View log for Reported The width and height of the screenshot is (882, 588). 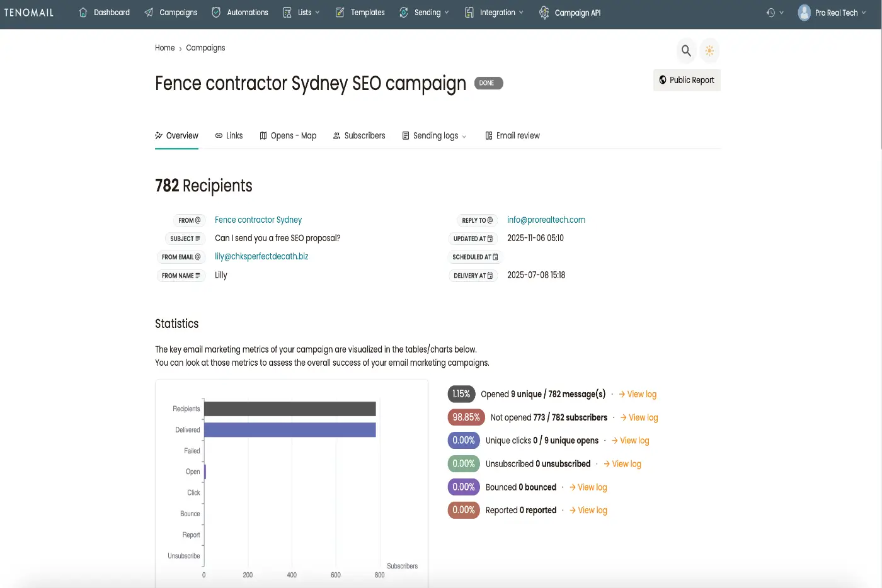pyautogui.click(x=588, y=511)
